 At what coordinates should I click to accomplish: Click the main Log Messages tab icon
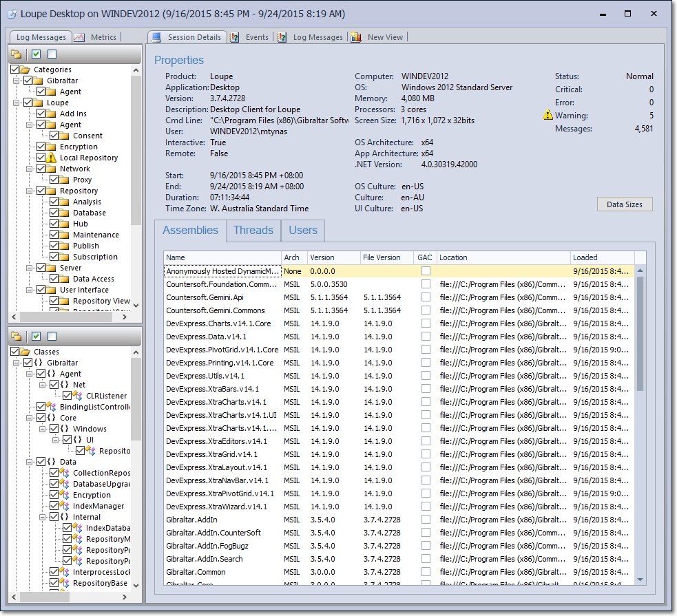pyautogui.click(x=282, y=38)
